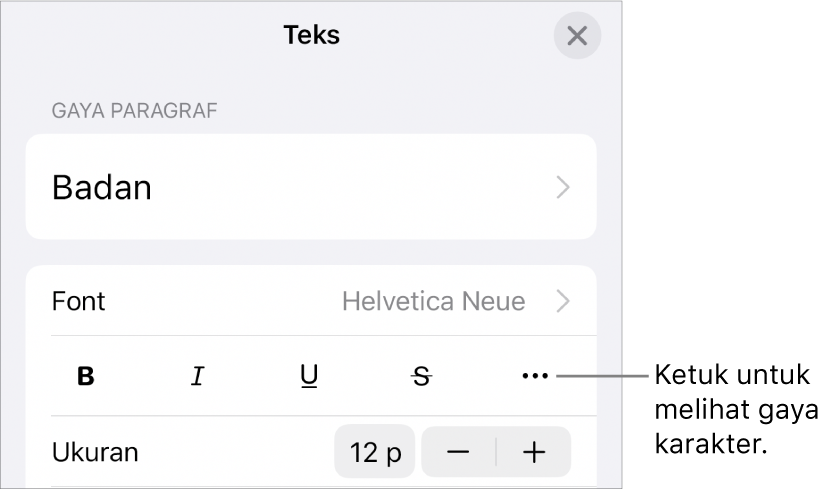This screenshot has height=489, width=827.
Task: Click the Ukuran size label
Action: [95, 453]
